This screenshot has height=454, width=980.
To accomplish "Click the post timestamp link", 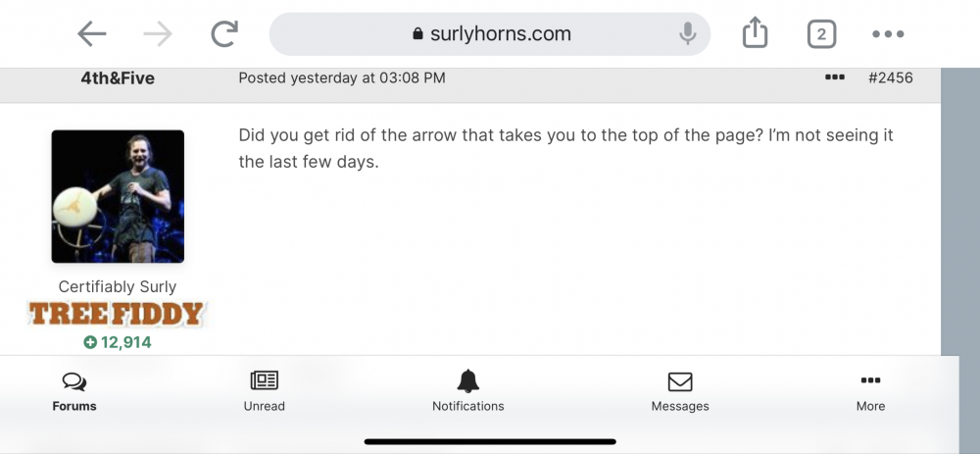I will pos(342,77).
